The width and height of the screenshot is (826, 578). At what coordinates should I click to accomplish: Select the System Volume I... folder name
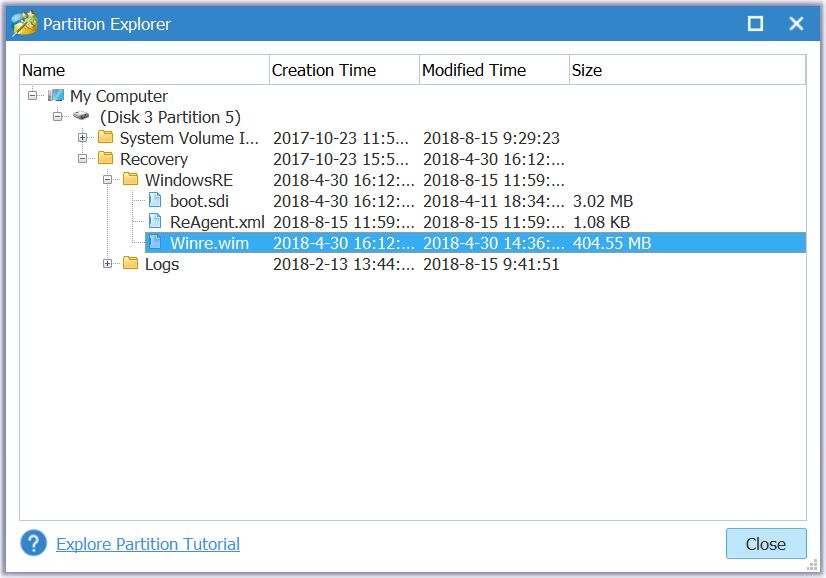point(189,138)
